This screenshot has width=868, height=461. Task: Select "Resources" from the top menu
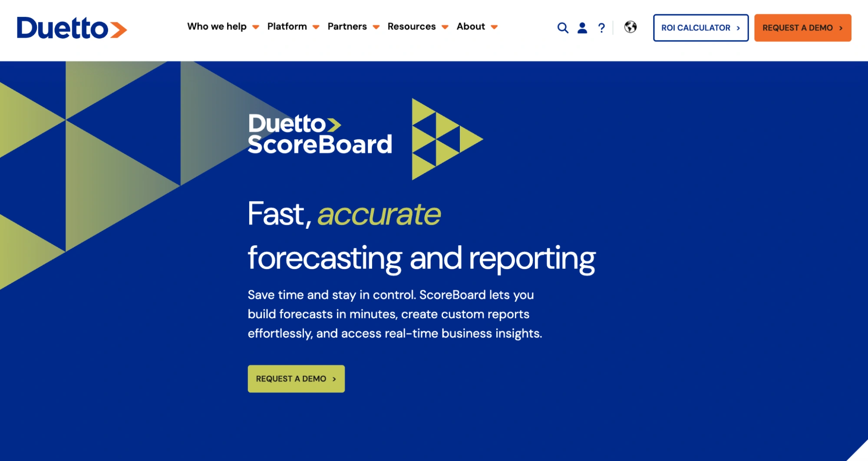click(412, 26)
